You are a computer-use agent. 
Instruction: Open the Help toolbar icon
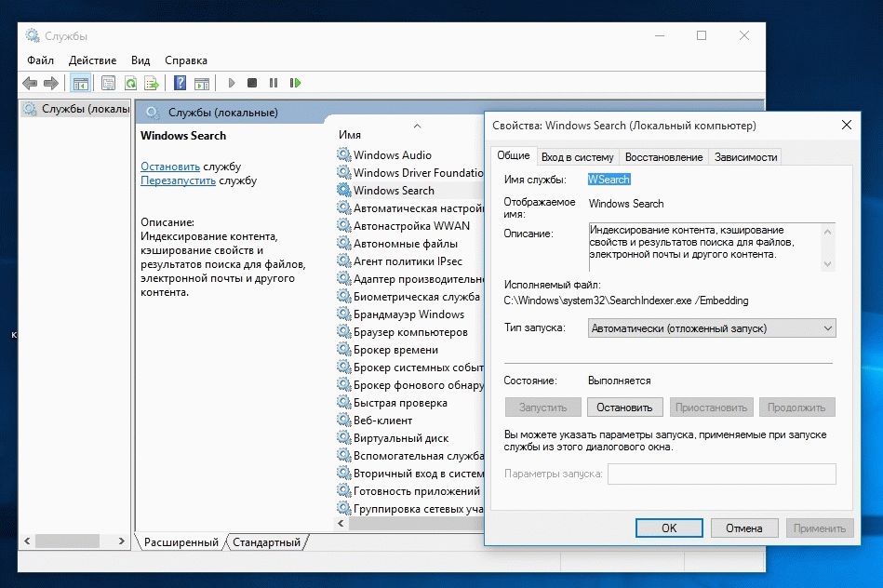180,84
